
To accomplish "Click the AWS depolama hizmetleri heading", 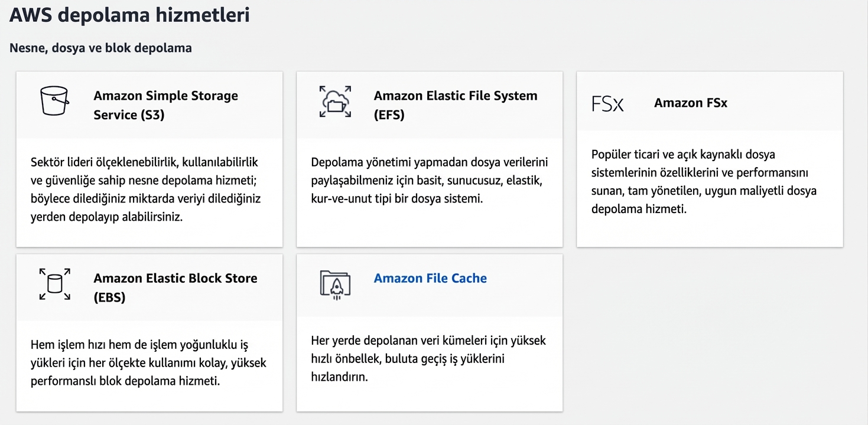I will pos(129,15).
